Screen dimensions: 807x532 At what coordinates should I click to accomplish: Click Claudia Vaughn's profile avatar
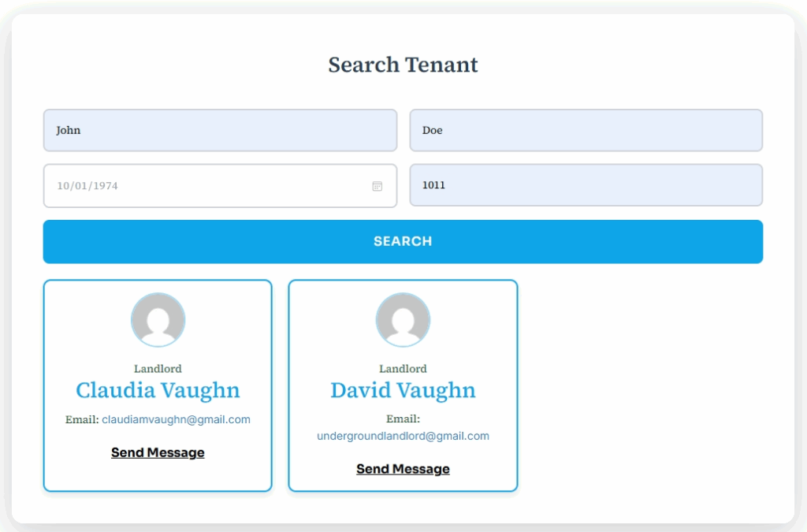[158, 320]
